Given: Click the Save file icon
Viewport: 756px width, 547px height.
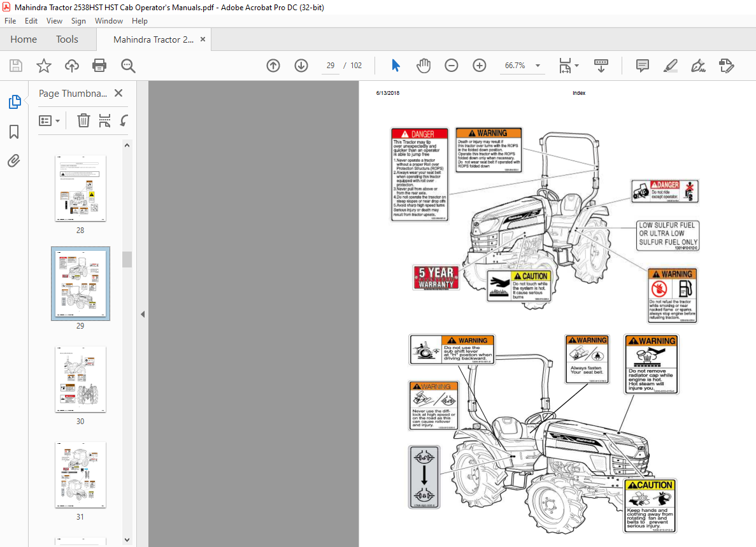Looking at the screenshot, I should pyautogui.click(x=16, y=66).
